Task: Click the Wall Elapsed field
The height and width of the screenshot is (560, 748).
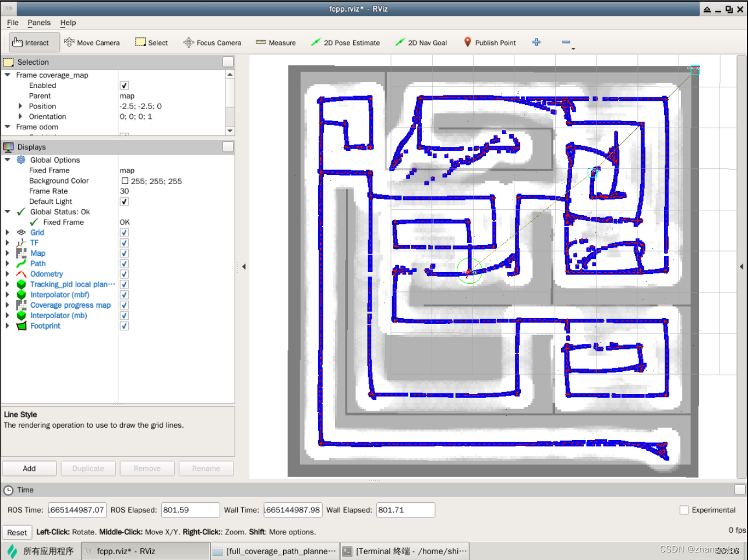Action: coord(405,510)
